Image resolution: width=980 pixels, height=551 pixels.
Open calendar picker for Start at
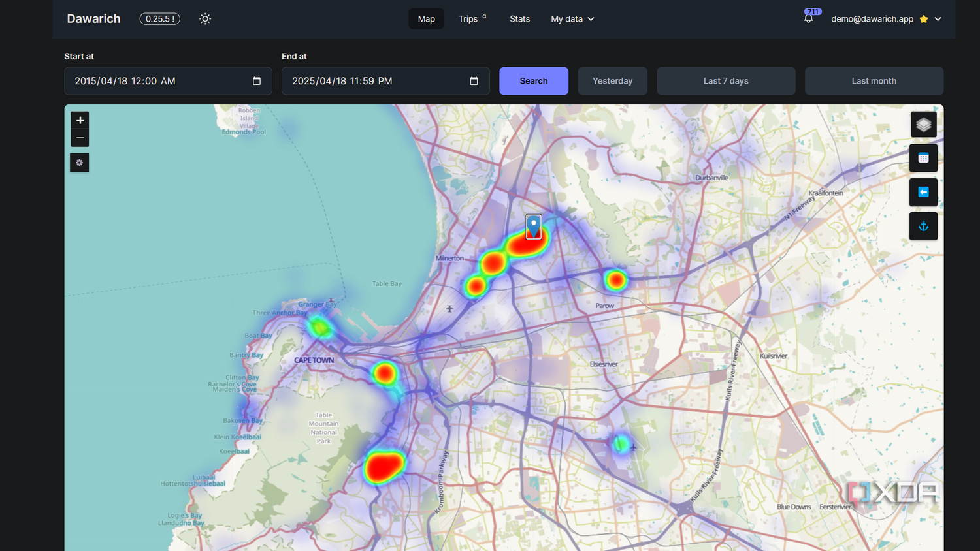click(x=257, y=81)
